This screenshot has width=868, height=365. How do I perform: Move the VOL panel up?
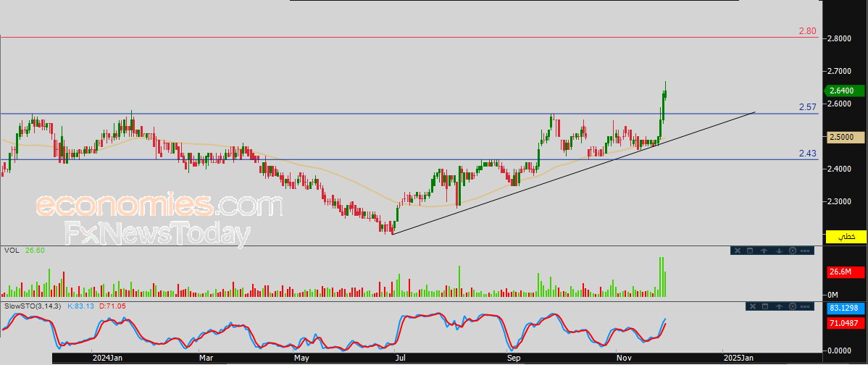pyautogui.click(x=764, y=251)
